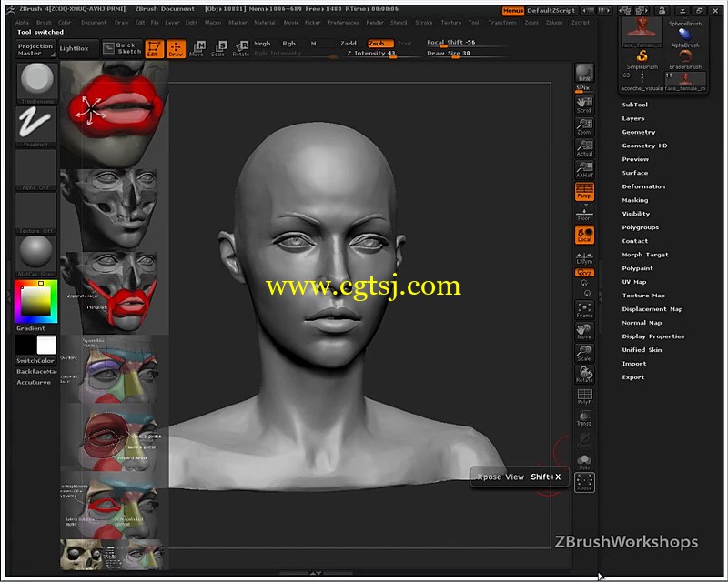Click the Projection Master button

tap(35, 49)
